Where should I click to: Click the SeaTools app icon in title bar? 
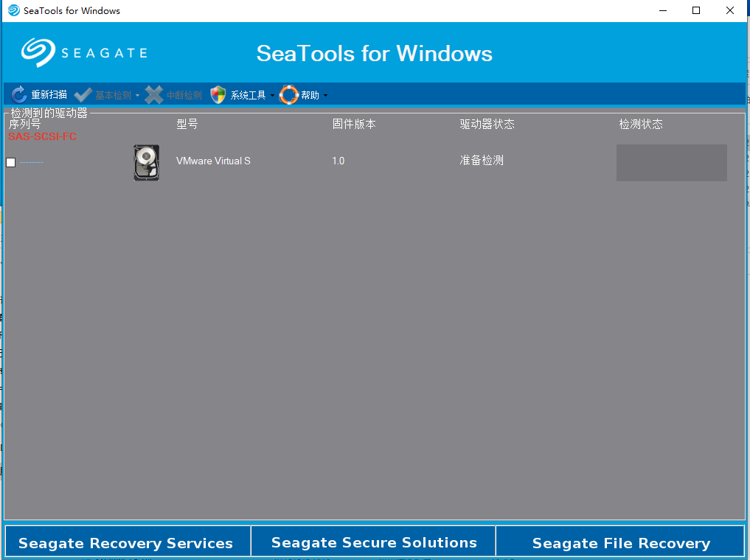click(x=13, y=10)
